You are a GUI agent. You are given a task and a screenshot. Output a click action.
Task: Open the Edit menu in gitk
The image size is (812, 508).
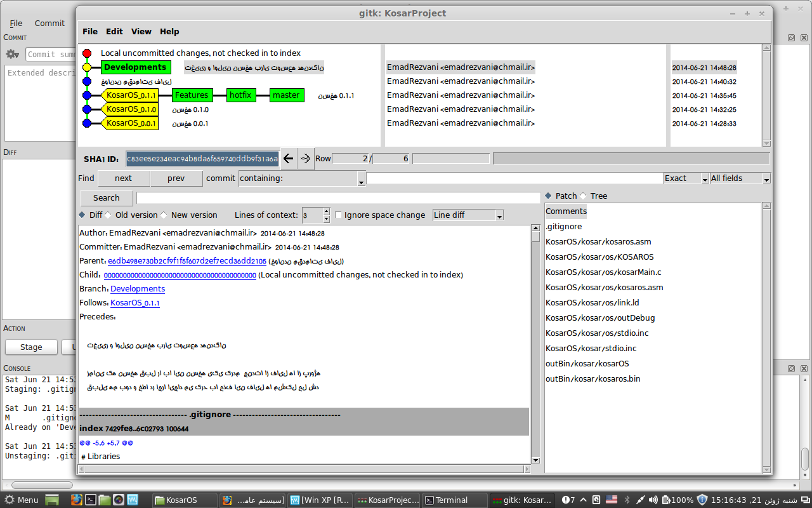tap(114, 31)
